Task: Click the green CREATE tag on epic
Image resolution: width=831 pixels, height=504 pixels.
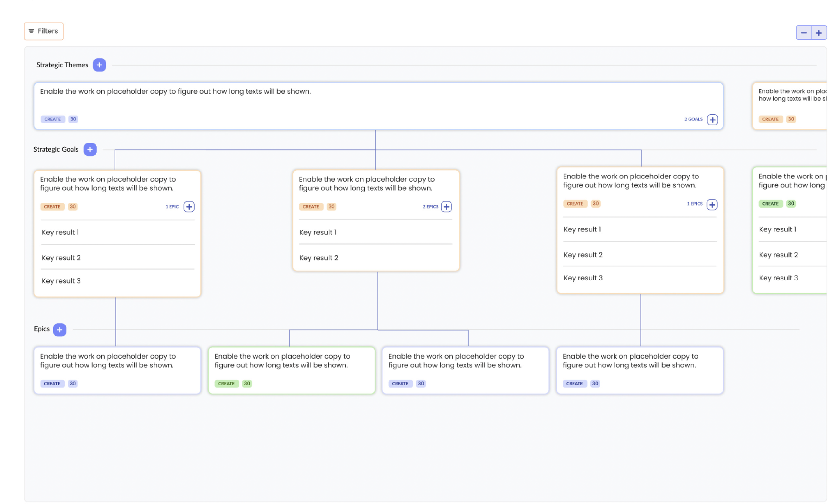Action: 226,384
